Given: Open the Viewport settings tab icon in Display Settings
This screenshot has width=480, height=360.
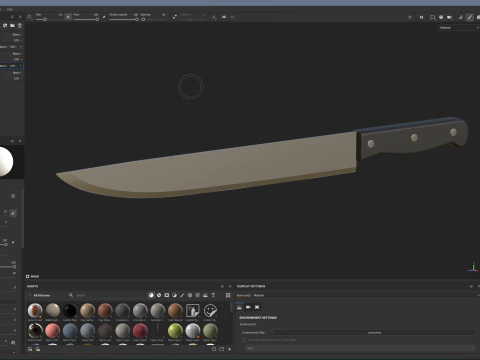Looking at the screenshot, I should point(257,307).
